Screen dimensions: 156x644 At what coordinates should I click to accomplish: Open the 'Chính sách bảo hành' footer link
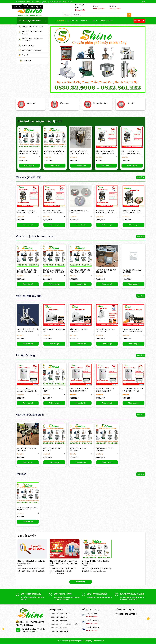[59, 621]
